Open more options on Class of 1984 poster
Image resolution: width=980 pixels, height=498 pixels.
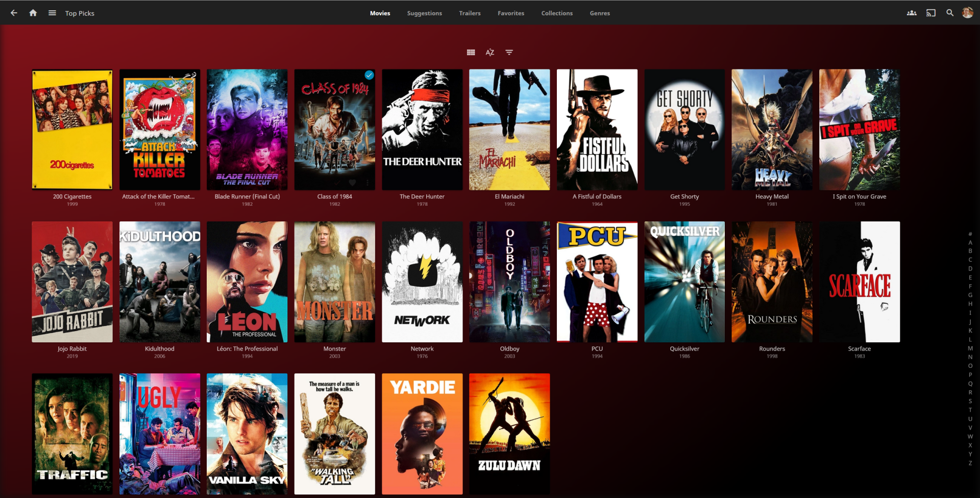(x=367, y=182)
